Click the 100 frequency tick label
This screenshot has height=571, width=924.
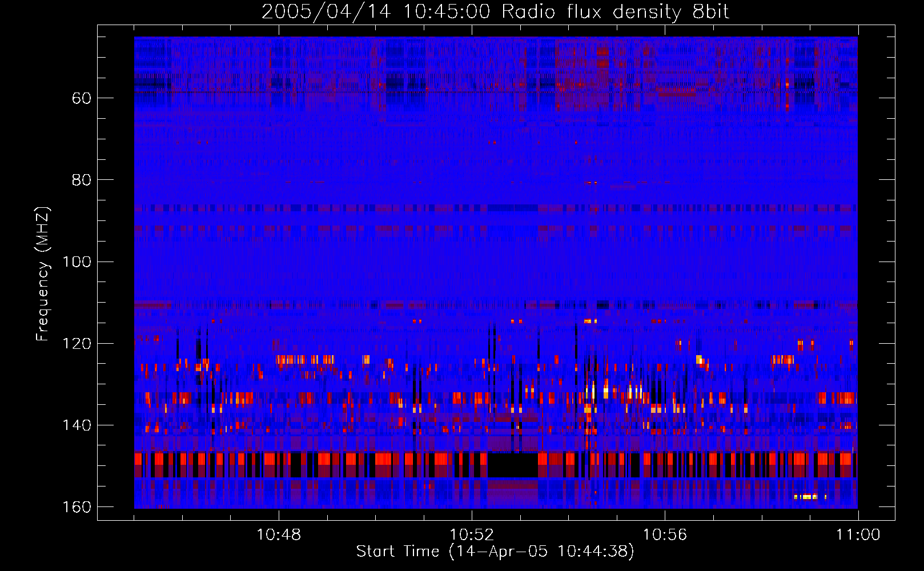click(77, 262)
